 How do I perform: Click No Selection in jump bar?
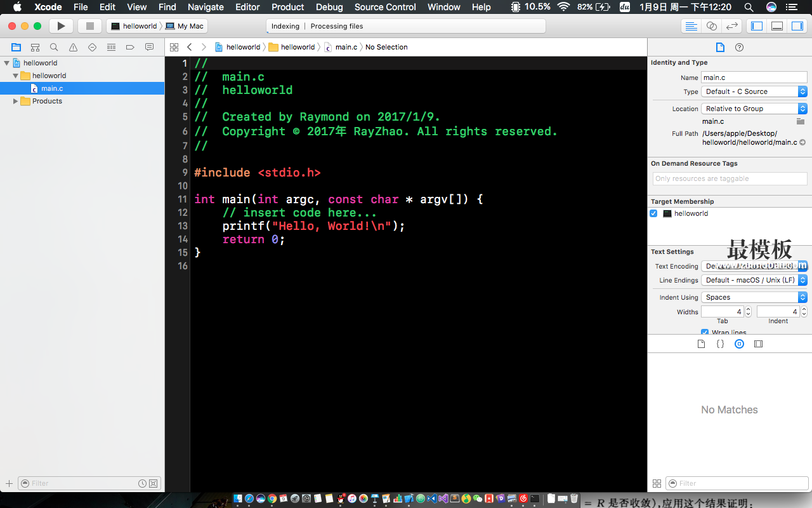click(386, 47)
